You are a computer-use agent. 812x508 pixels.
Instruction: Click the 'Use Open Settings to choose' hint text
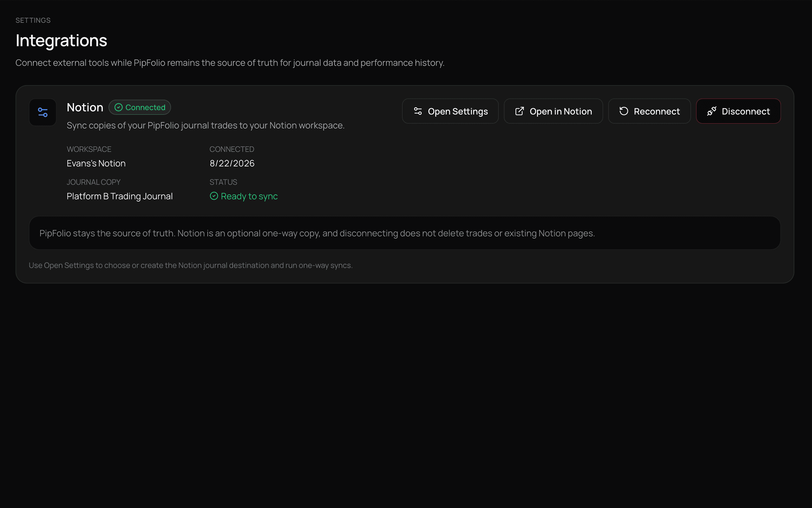coord(191,265)
